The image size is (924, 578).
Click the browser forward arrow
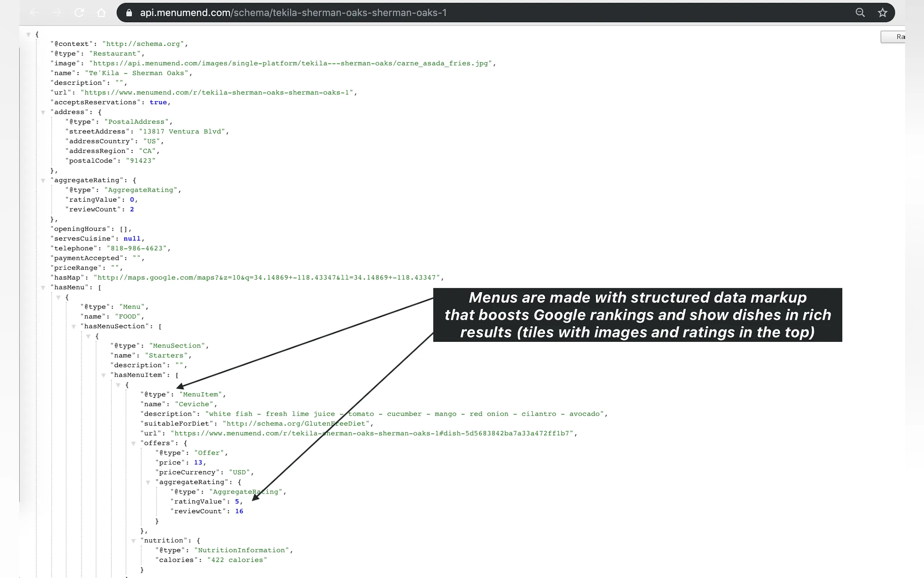pyautogui.click(x=56, y=13)
